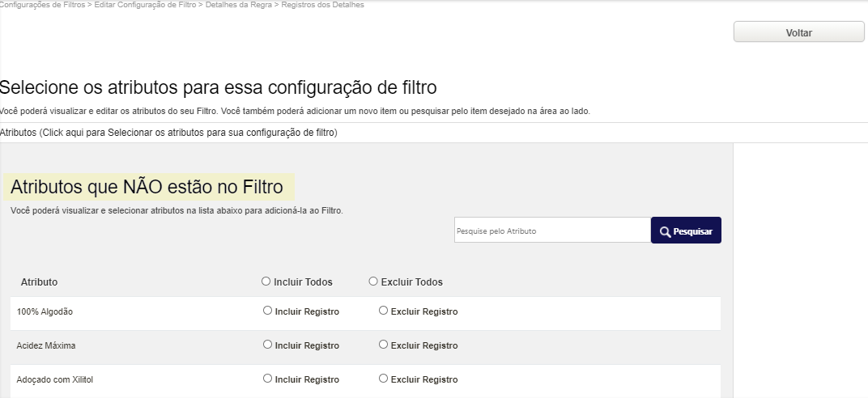Image resolution: width=868 pixels, height=398 pixels.
Task: Open the Registros dos Detalhes breadcrumb
Action: (323, 4)
